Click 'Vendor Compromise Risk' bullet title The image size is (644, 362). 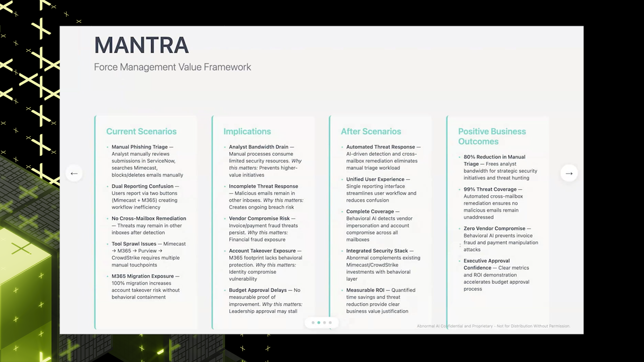259,218
